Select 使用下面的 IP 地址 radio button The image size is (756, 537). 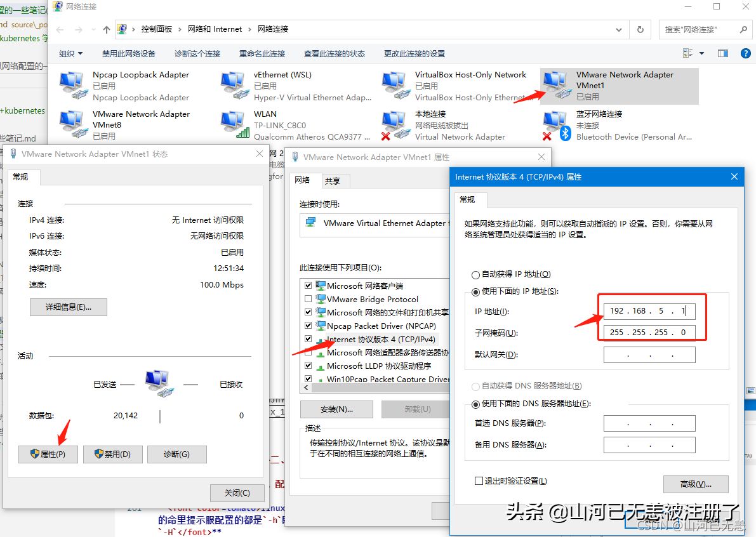(x=475, y=292)
